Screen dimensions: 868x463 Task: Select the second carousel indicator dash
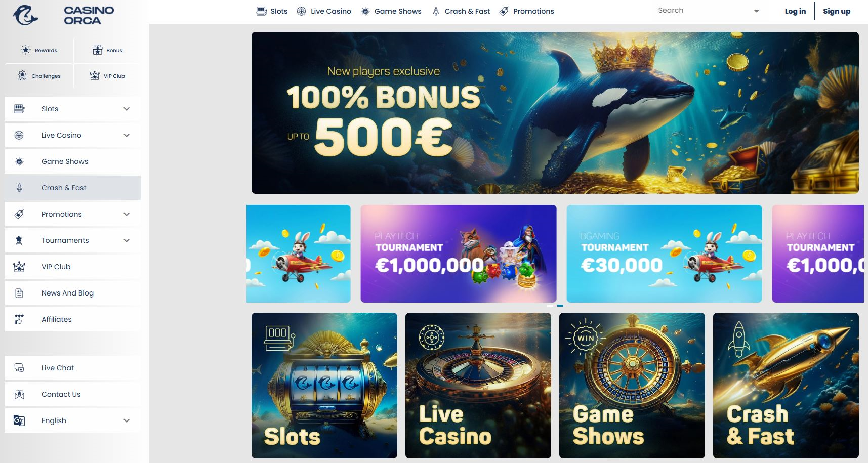pyautogui.click(x=560, y=305)
